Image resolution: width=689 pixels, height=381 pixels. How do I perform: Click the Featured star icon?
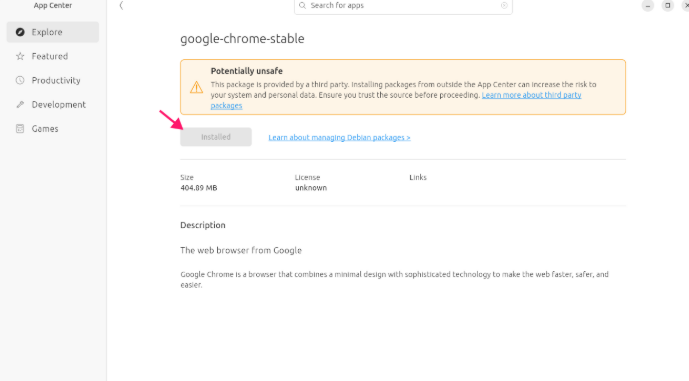click(x=20, y=56)
